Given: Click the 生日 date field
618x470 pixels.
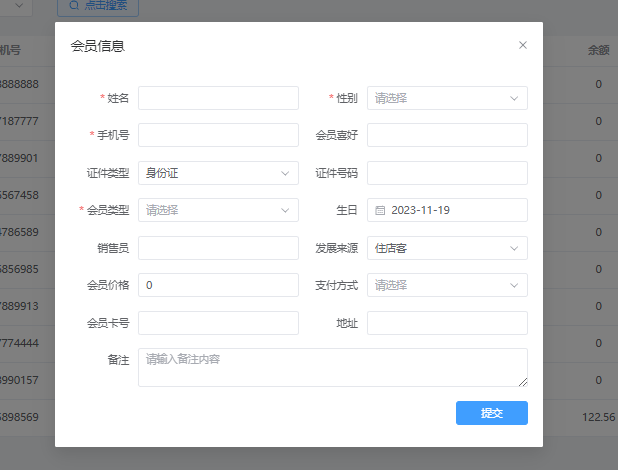Looking at the screenshot, I should pos(447,210).
